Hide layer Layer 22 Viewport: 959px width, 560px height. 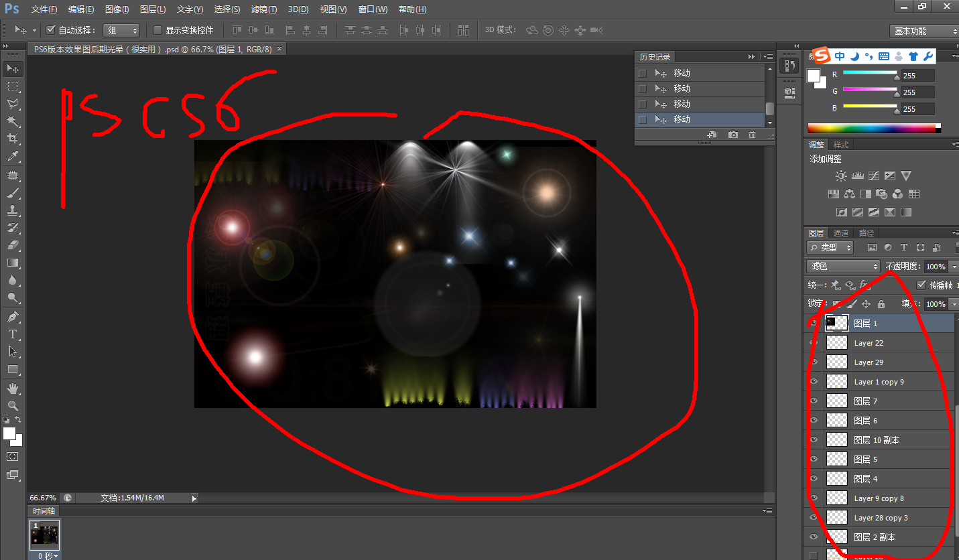tap(814, 342)
